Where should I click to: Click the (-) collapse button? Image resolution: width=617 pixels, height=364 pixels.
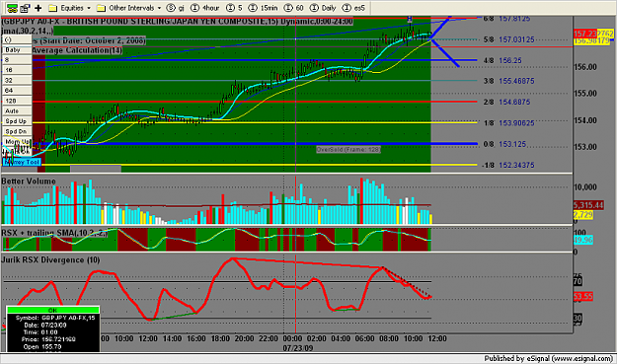tap(17, 39)
